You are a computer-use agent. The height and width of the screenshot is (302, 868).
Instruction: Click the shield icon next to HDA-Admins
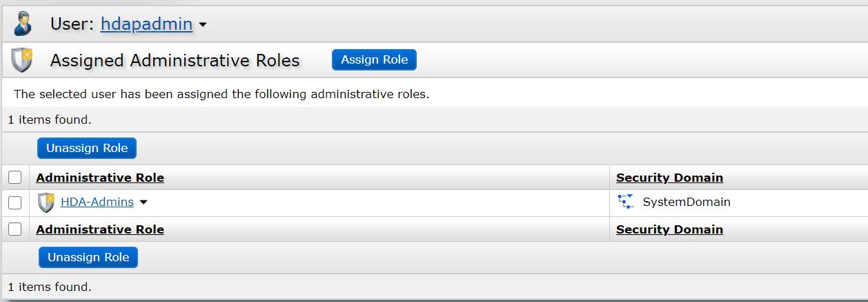pyautogui.click(x=47, y=202)
